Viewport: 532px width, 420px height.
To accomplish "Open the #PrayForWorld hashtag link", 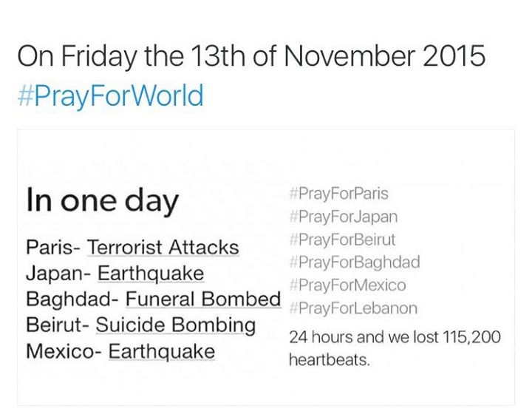I will [109, 96].
